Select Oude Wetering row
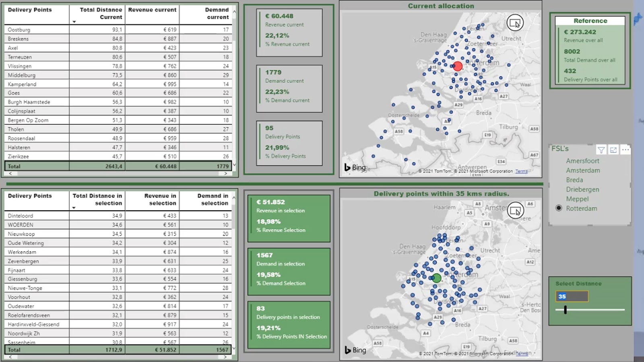Viewport: 644px width, 362px height. pyautogui.click(x=118, y=243)
